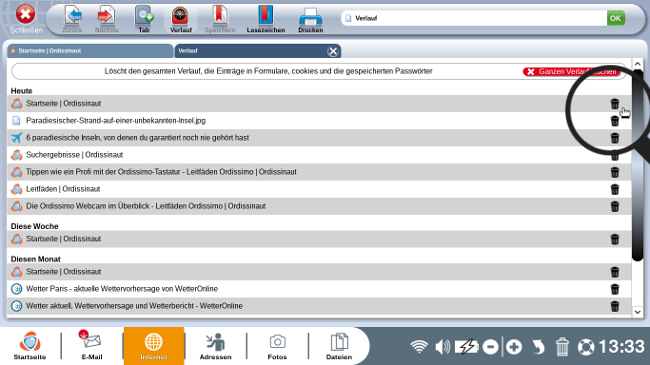650x365 pixels.
Task: Open a new Tab with toolbar icon
Action: click(x=144, y=19)
